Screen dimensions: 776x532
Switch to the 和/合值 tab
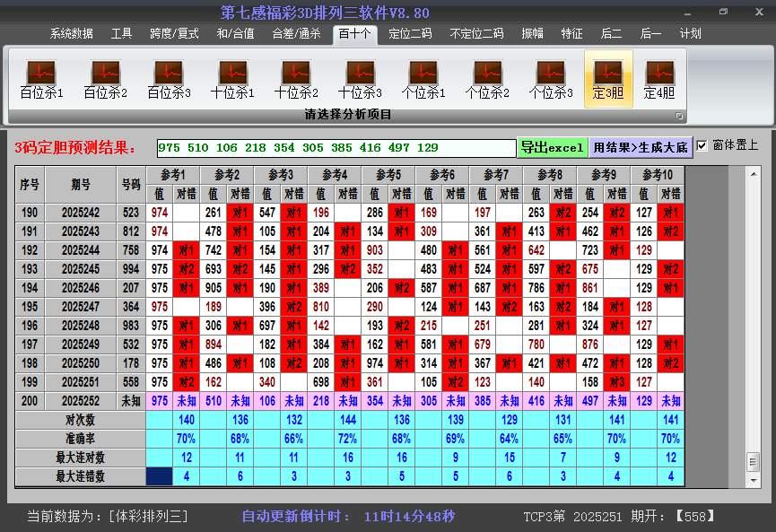[x=236, y=34]
